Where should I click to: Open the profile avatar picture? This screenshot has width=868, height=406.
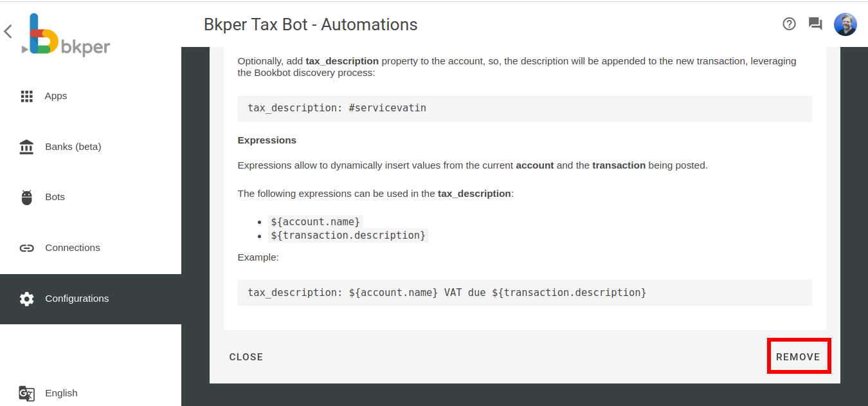pyautogui.click(x=845, y=24)
